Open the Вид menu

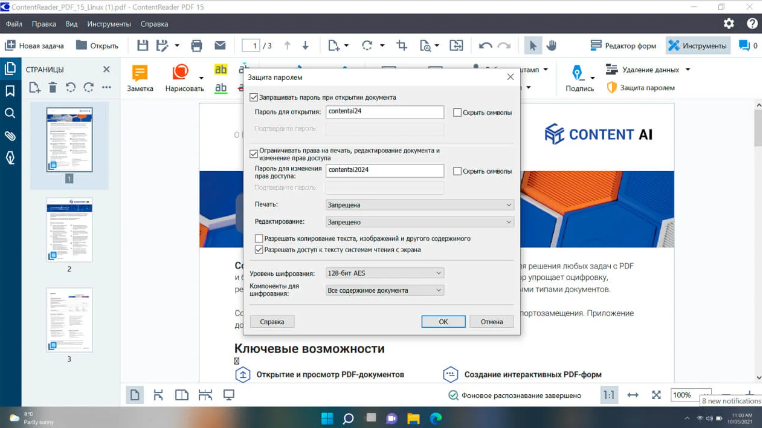(x=71, y=24)
